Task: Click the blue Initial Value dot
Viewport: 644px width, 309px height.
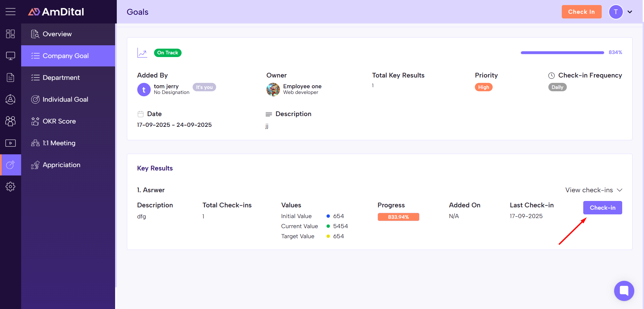Action: point(328,216)
